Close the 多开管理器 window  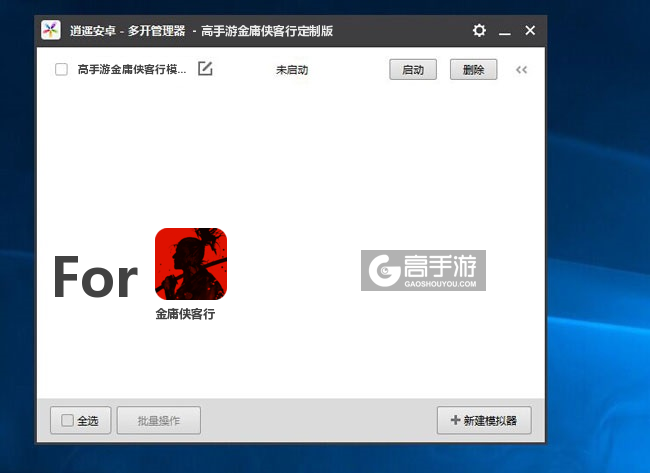530,30
